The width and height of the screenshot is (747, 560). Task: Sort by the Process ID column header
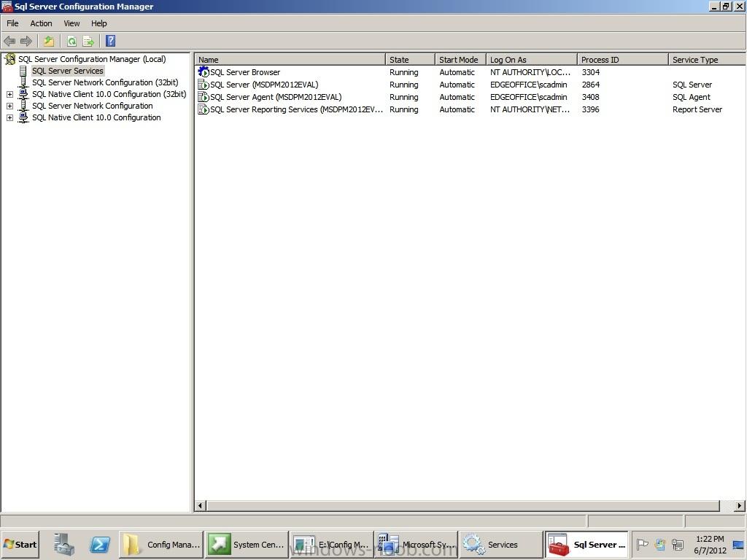(623, 60)
